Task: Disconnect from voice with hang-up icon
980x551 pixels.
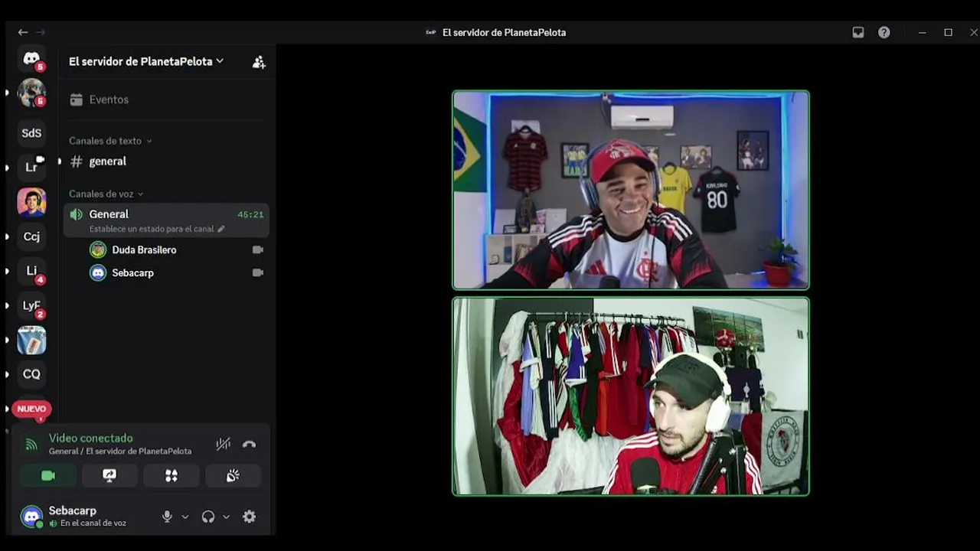Action: pyautogui.click(x=249, y=444)
